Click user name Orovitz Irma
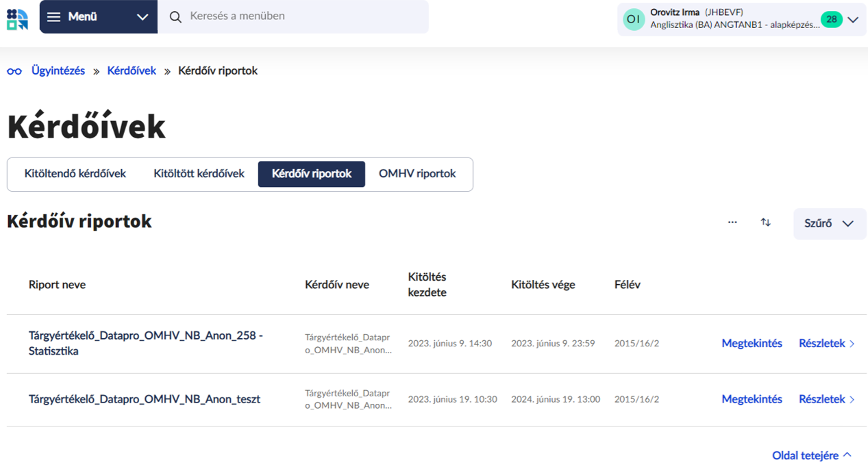868x471 pixels. coord(675,12)
